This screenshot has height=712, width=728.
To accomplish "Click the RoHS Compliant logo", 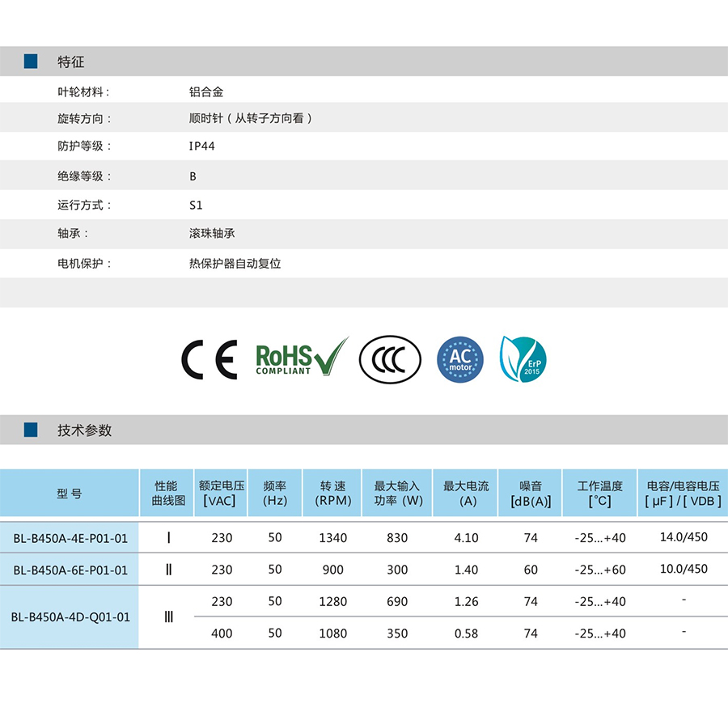I will point(303,357).
